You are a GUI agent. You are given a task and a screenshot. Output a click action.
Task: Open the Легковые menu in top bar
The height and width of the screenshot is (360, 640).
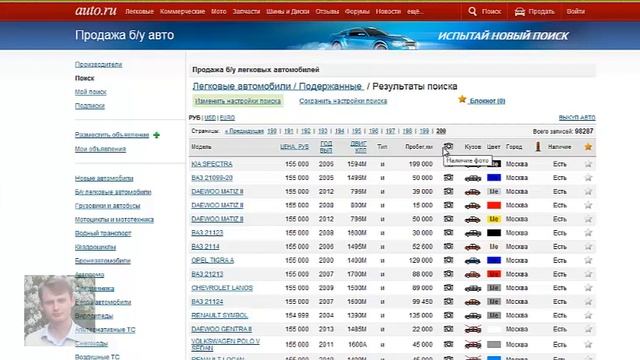point(139,11)
